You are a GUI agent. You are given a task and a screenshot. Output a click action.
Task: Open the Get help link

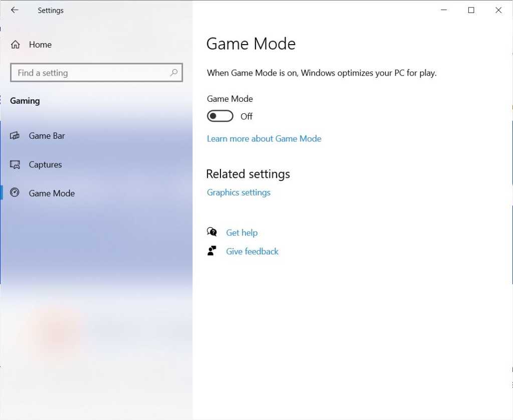tap(242, 233)
